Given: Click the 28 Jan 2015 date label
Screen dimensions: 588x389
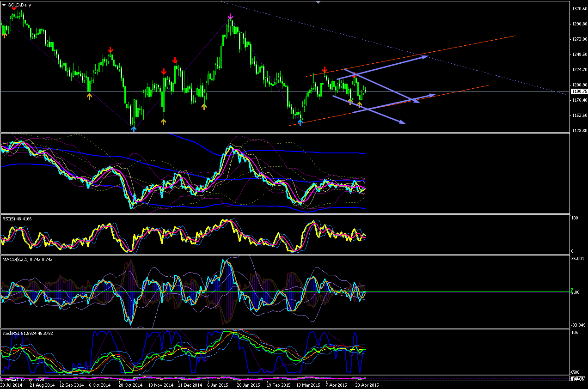Looking at the screenshot, I should click(249, 384).
